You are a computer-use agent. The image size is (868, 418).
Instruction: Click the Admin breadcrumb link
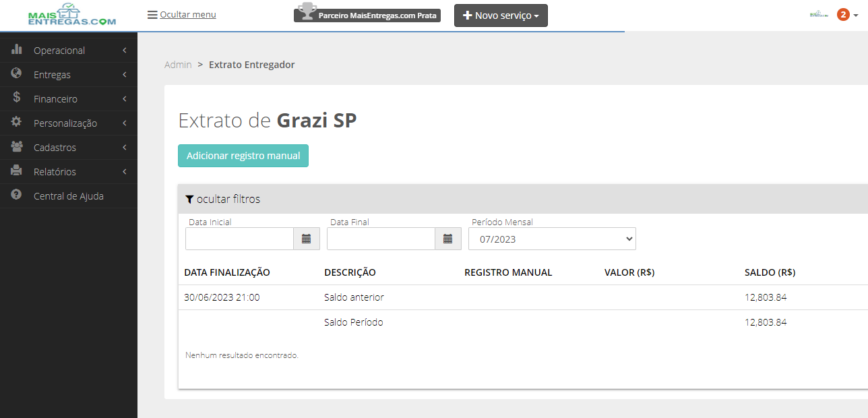178,65
